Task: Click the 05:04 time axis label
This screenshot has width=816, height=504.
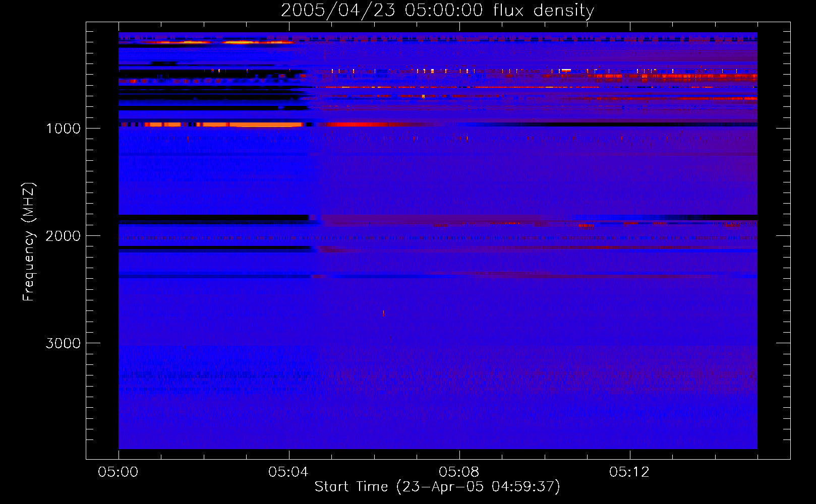Action: [x=288, y=472]
